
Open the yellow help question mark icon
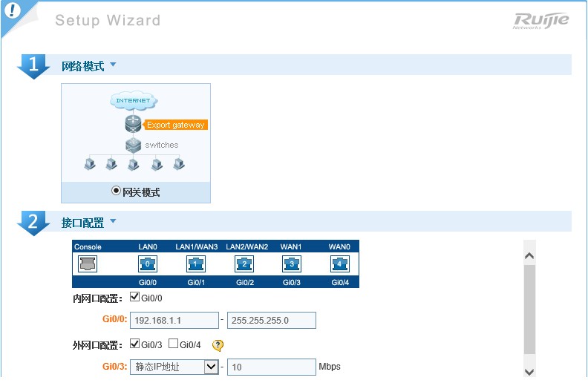[x=218, y=345]
